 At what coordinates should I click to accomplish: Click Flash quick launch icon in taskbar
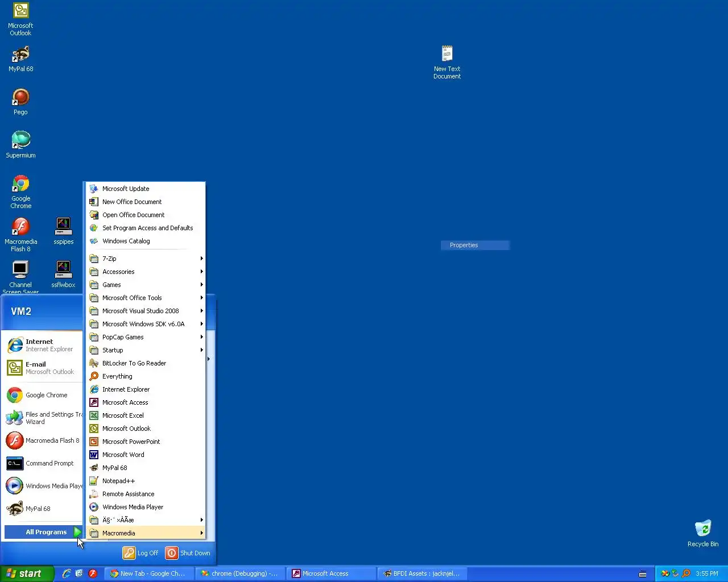93,573
